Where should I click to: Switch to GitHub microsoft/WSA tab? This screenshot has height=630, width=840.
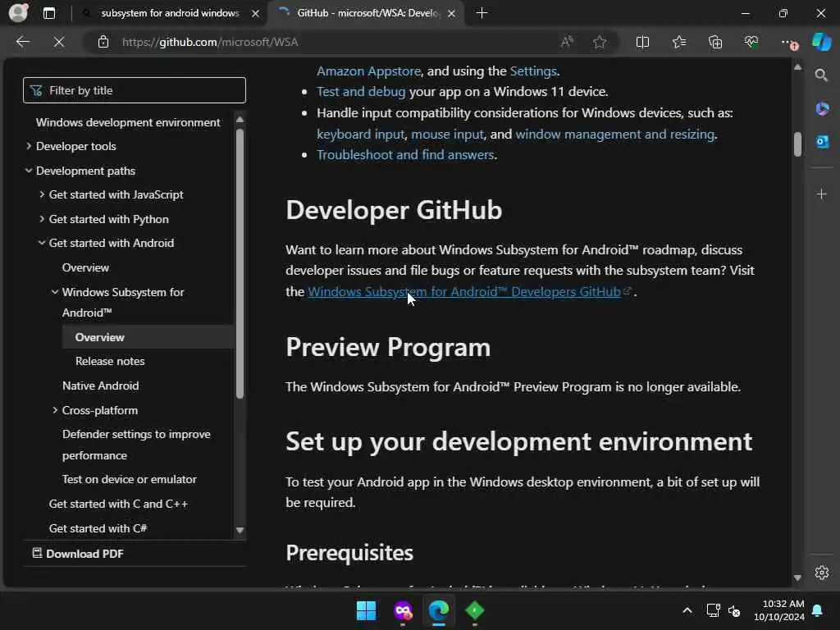(x=367, y=13)
